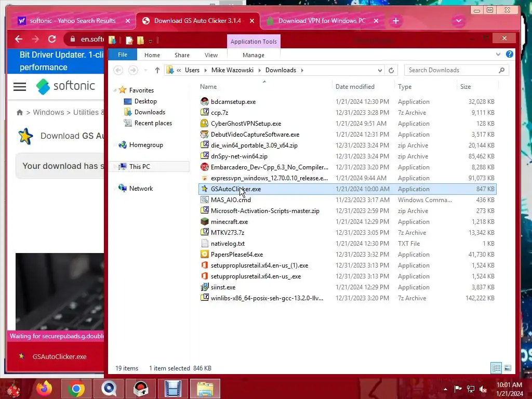Click the Search Downloads field
The height and width of the screenshot is (399, 532).
click(456, 70)
